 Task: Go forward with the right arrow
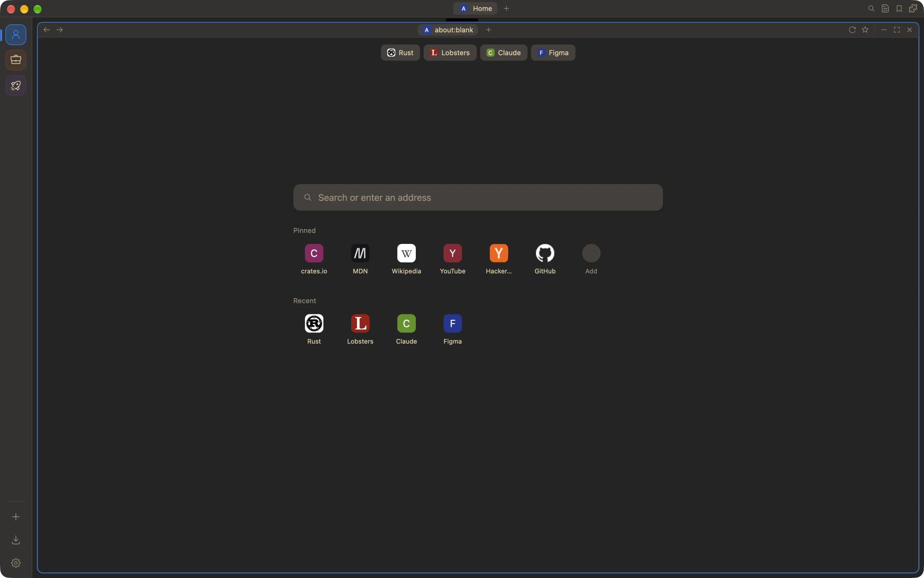pyautogui.click(x=59, y=30)
